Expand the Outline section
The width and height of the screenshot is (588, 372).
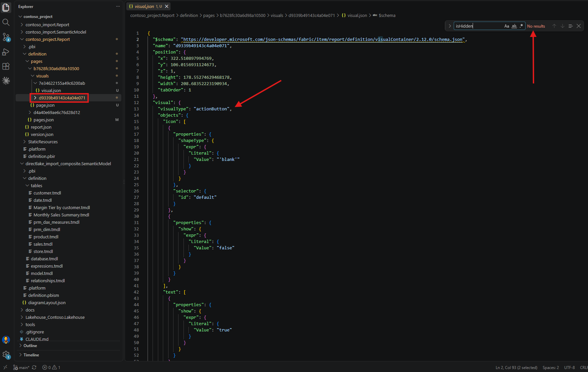coord(30,346)
